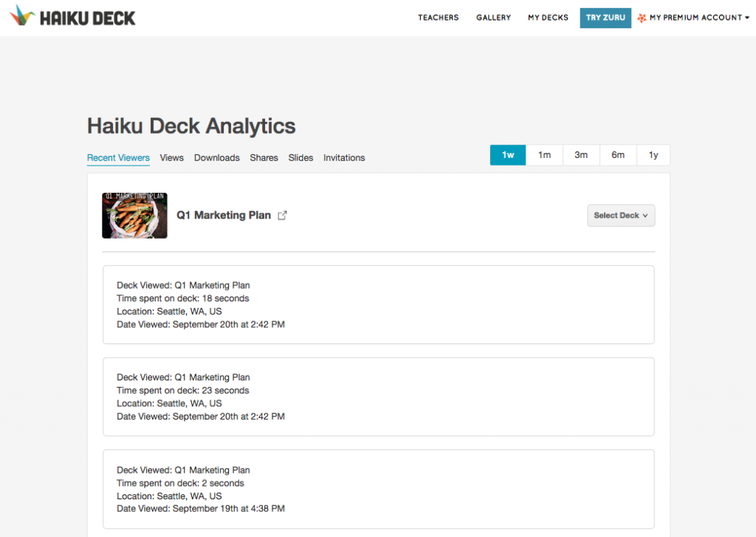This screenshot has height=537, width=756.
Task: Select the 3m analytics period
Action: tap(581, 155)
